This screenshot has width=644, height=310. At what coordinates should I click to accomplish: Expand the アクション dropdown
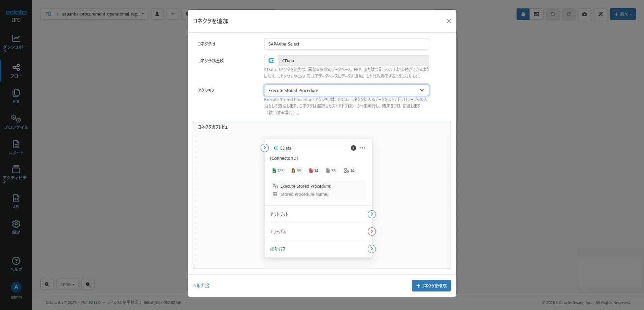(x=346, y=90)
